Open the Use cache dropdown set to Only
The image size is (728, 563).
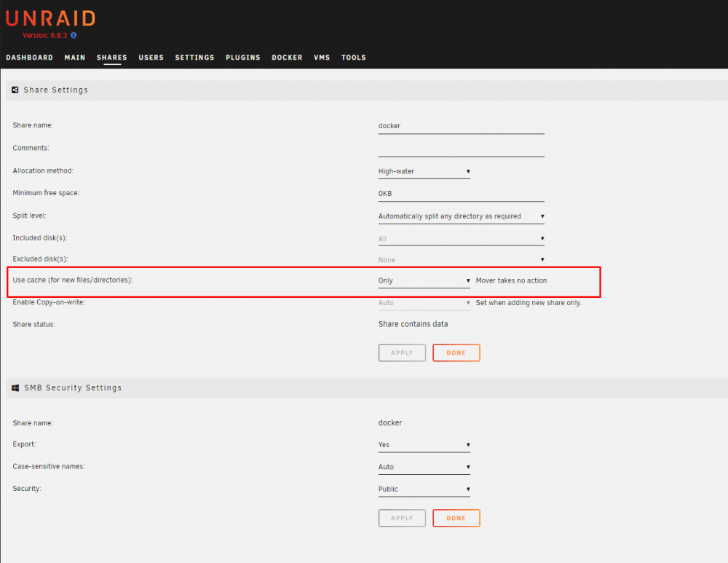click(x=424, y=280)
